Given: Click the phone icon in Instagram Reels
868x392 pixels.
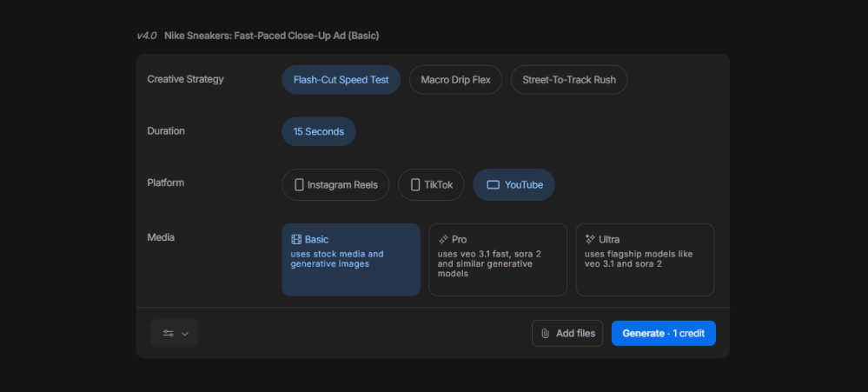Looking at the screenshot, I should click(299, 185).
